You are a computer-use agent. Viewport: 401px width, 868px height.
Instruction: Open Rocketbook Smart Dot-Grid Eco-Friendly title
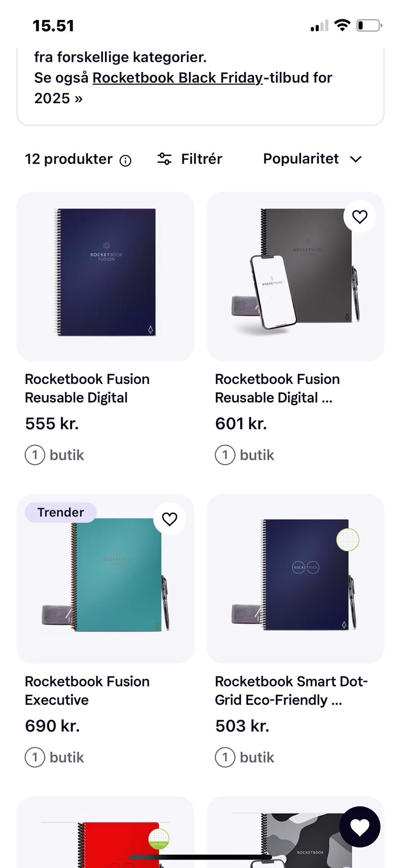(x=291, y=690)
